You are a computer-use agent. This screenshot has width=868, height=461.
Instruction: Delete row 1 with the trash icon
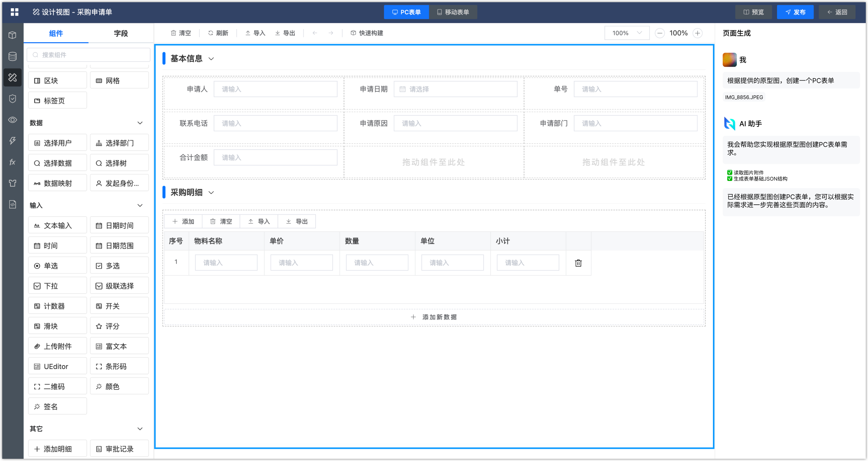578,263
